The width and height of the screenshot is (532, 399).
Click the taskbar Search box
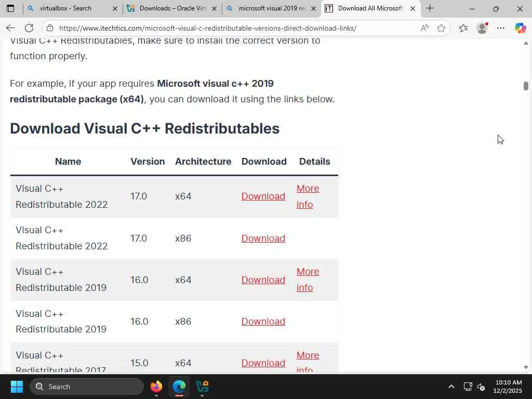87,387
